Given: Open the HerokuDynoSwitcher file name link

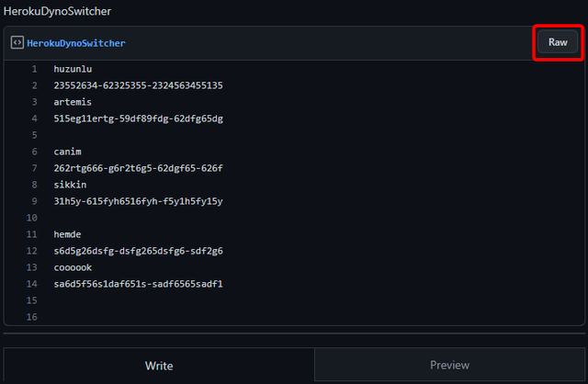Looking at the screenshot, I should click(x=76, y=43).
